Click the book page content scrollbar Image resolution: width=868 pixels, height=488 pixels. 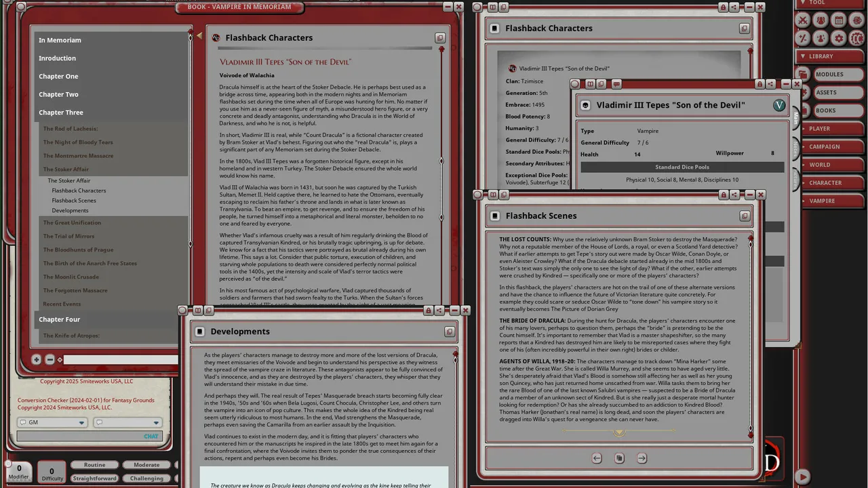point(441,176)
